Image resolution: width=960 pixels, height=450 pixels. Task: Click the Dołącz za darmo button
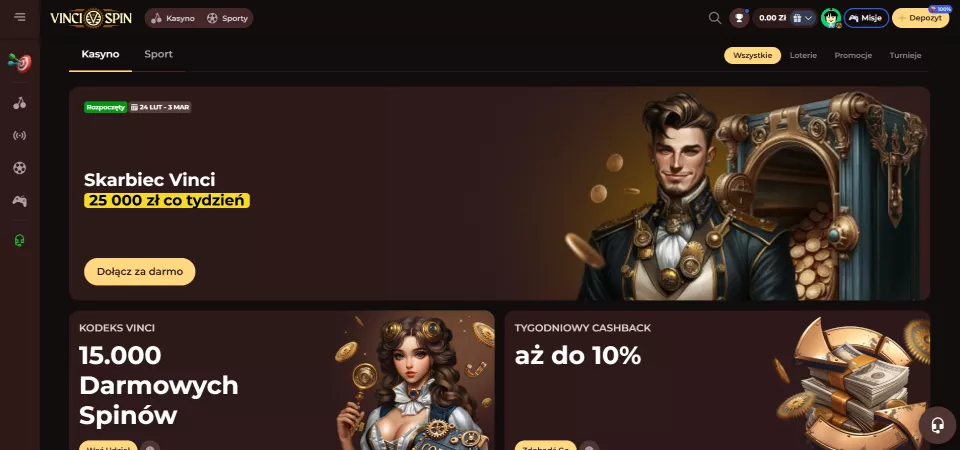click(140, 271)
